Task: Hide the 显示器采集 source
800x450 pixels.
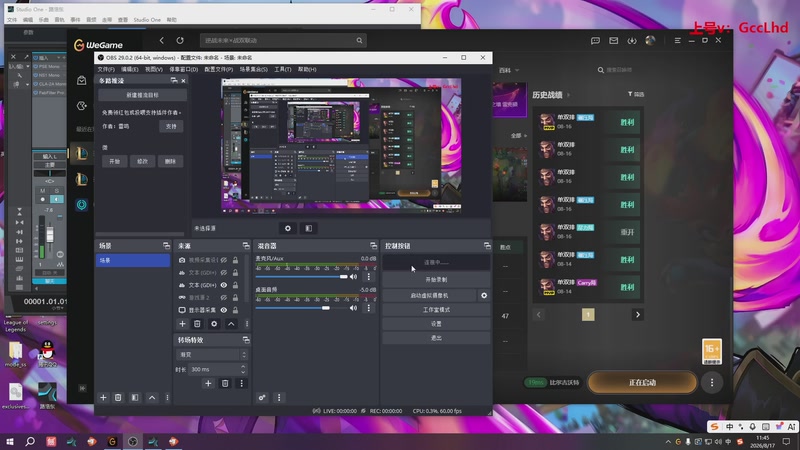Action: click(223, 310)
